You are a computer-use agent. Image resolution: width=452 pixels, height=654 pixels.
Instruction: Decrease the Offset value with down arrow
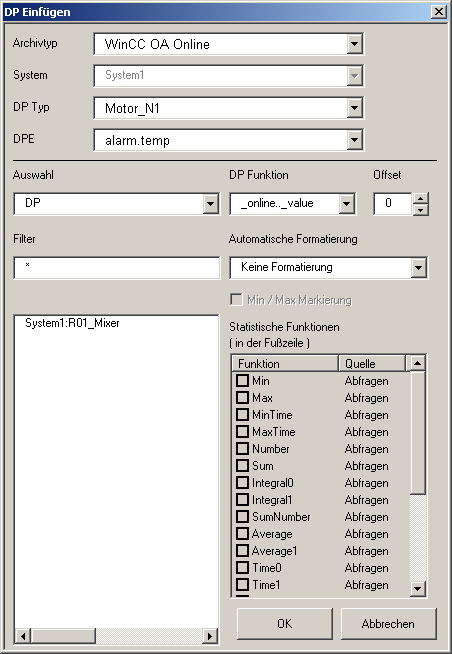pos(420,209)
